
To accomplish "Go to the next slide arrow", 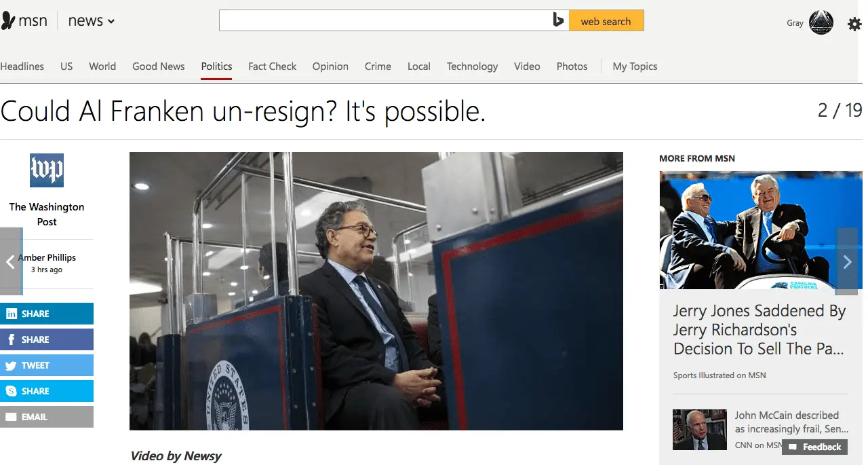I will pyautogui.click(x=847, y=261).
